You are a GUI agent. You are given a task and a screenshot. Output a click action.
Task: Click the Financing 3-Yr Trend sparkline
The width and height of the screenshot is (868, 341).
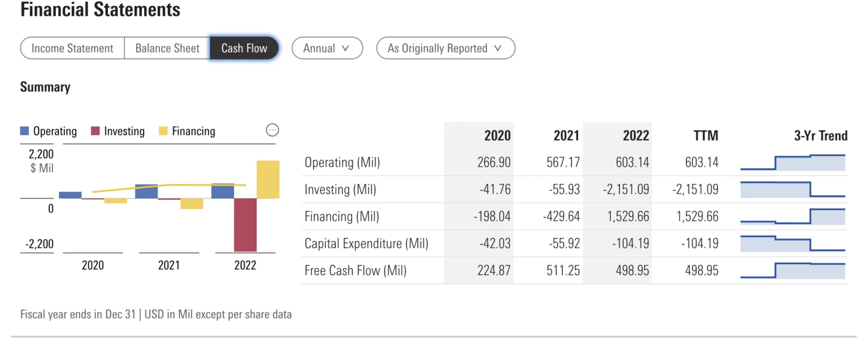(x=792, y=217)
